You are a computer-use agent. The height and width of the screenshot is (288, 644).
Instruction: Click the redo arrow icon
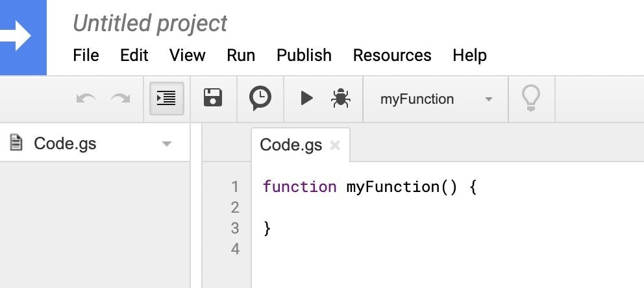120,99
